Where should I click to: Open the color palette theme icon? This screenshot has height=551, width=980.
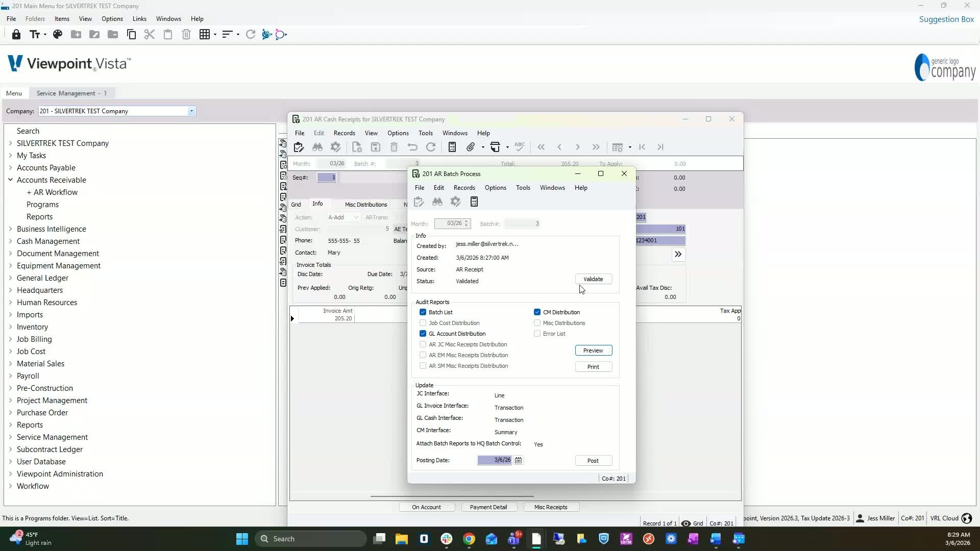[58, 35]
